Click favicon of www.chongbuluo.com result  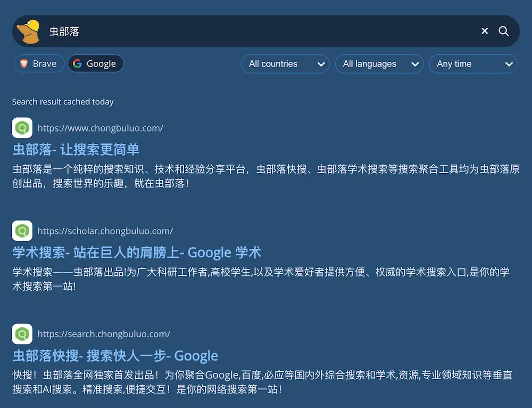[x=22, y=128]
